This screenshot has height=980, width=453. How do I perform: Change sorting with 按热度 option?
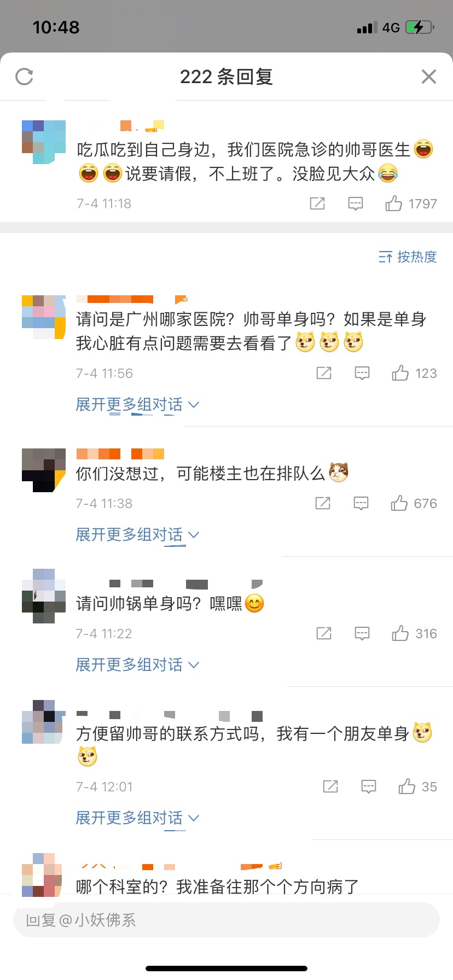pos(408,256)
